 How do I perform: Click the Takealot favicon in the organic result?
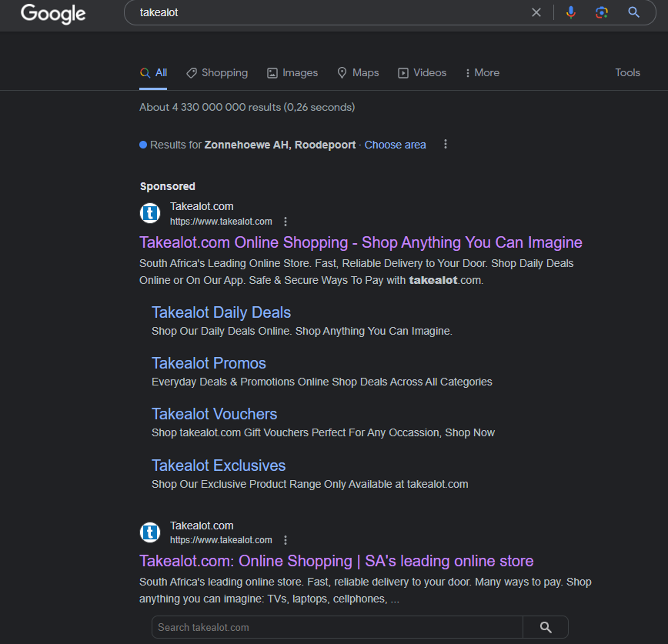coord(150,532)
